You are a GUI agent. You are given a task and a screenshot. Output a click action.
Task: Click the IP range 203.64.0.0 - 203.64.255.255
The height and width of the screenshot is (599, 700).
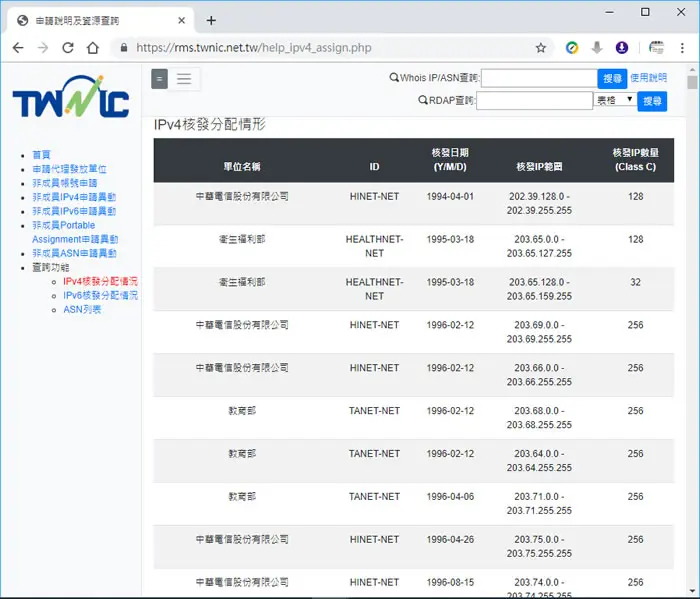(x=539, y=461)
